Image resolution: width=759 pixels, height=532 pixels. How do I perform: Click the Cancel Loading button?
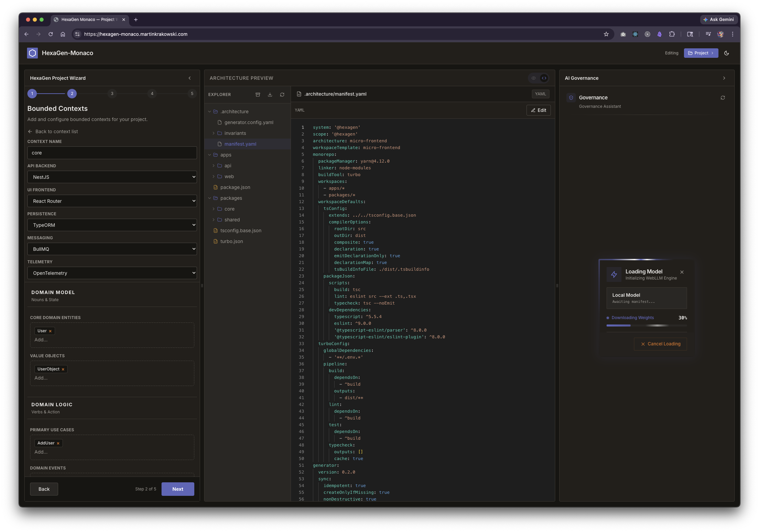(x=660, y=344)
